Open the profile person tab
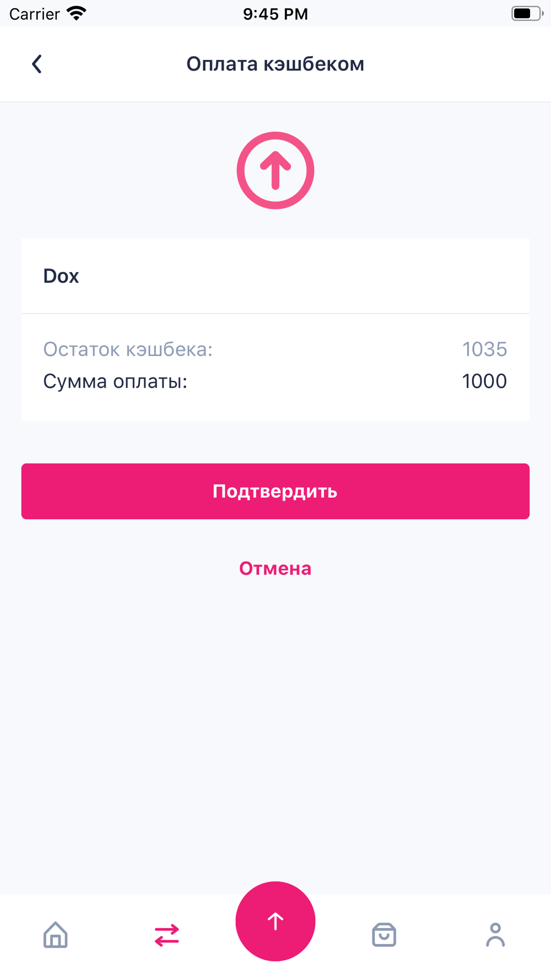The height and width of the screenshot is (980, 551). [495, 935]
